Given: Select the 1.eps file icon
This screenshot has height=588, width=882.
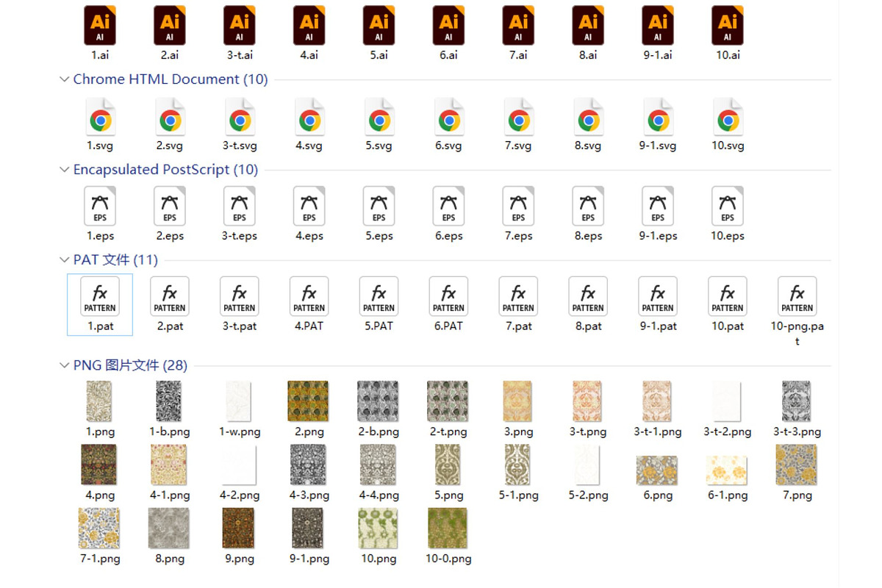Looking at the screenshot, I should [x=100, y=206].
